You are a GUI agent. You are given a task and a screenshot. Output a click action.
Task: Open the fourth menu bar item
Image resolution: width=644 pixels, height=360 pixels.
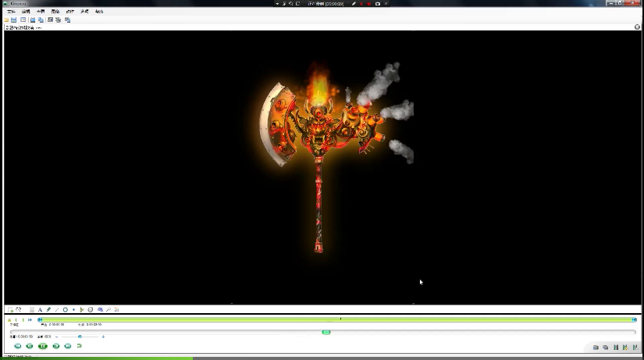click(55, 12)
